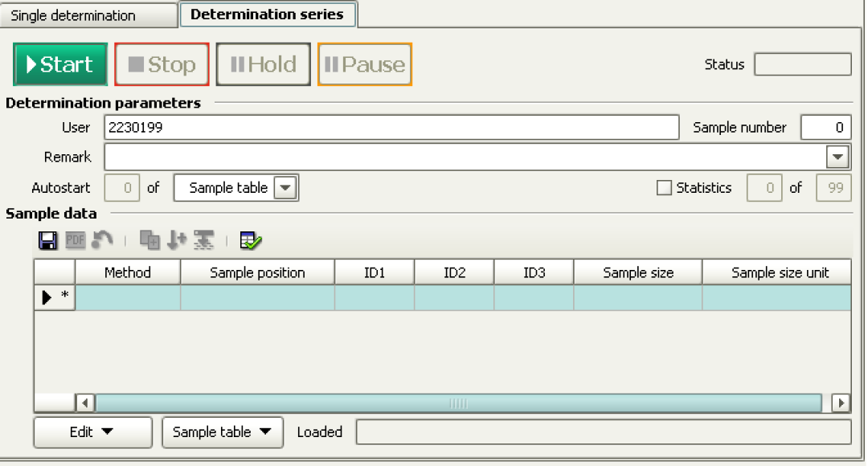
Task: Click the Loaded field at the bottom
Action: click(x=604, y=431)
